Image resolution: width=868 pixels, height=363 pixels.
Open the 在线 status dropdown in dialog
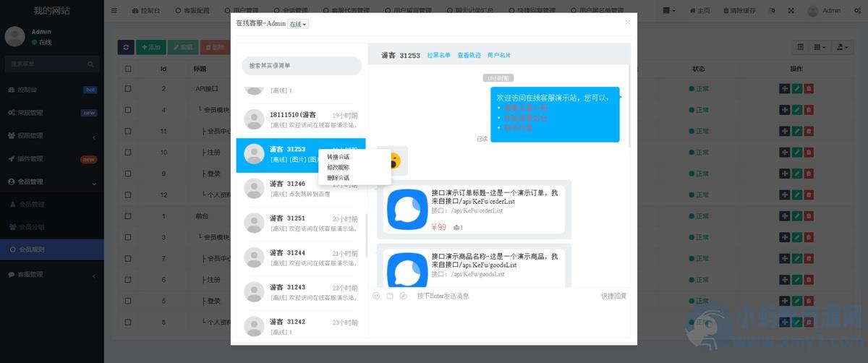(x=298, y=24)
